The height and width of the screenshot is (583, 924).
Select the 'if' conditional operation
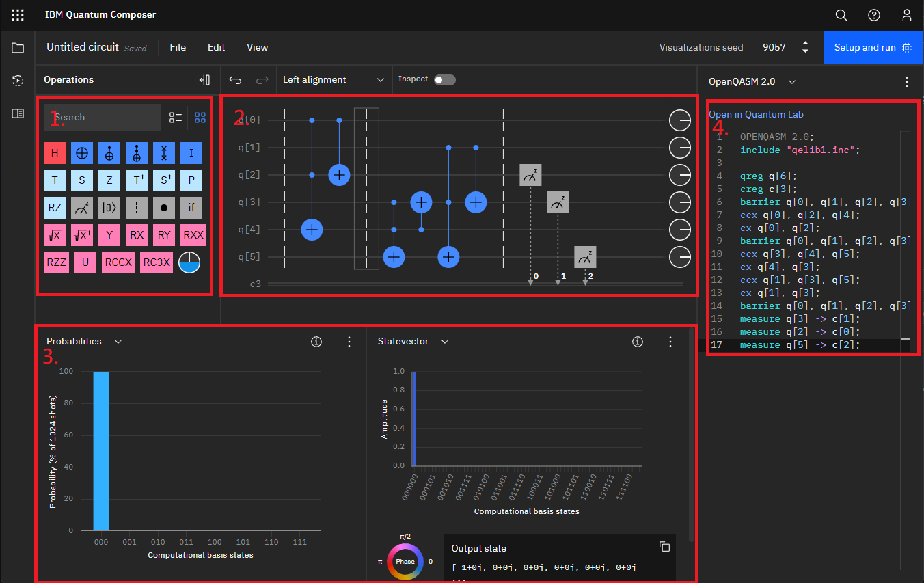click(191, 207)
